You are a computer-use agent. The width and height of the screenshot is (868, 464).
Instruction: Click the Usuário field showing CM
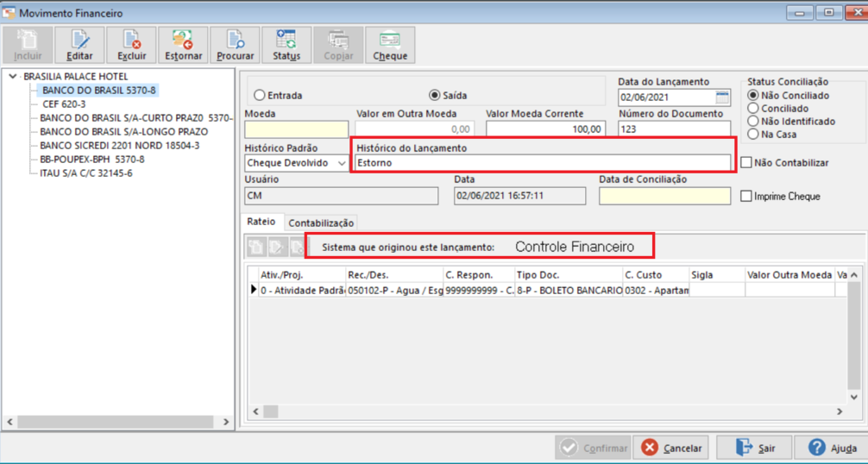click(x=342, y=197)
